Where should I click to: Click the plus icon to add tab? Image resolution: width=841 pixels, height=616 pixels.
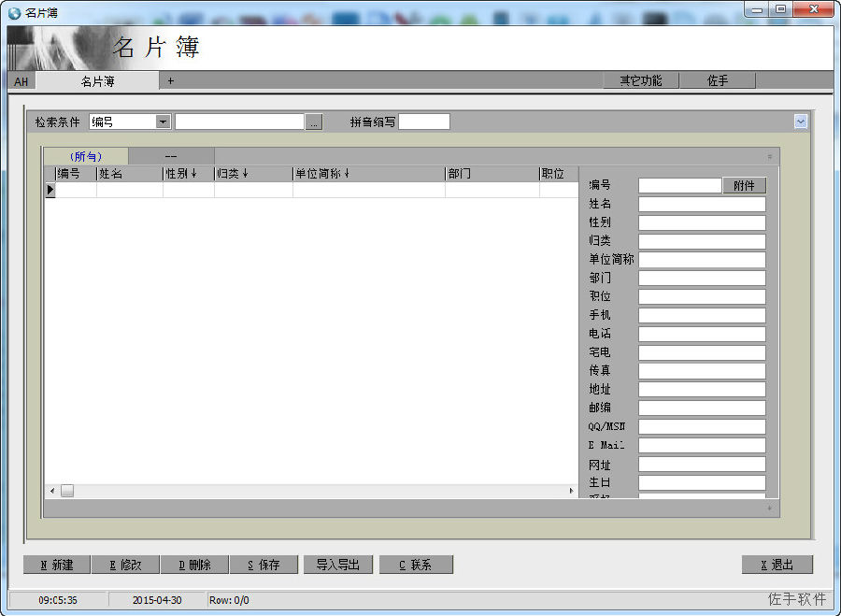coord(171,81)
